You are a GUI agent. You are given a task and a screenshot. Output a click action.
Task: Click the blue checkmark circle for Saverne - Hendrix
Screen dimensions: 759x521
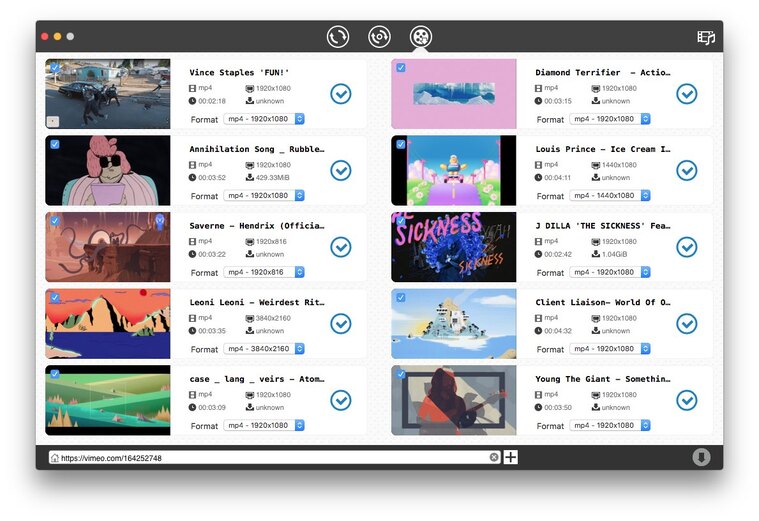click(341, 247)
